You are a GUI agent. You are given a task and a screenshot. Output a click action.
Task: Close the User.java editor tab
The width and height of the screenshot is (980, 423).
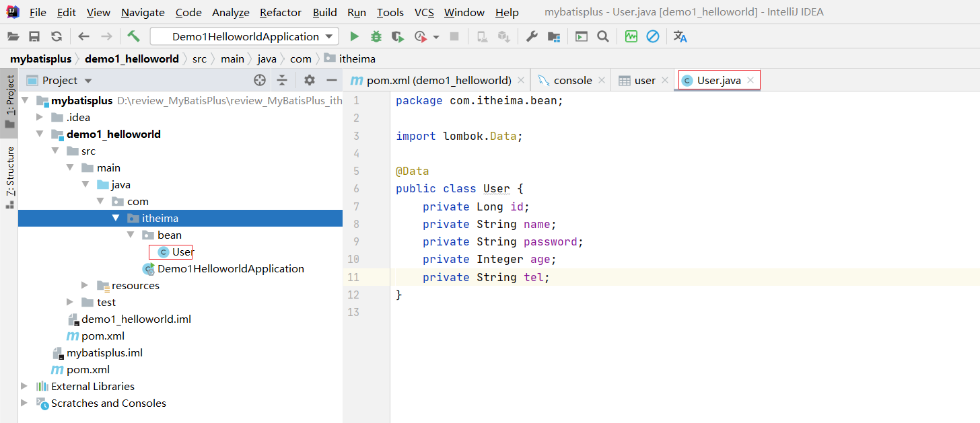pos(750,81)
